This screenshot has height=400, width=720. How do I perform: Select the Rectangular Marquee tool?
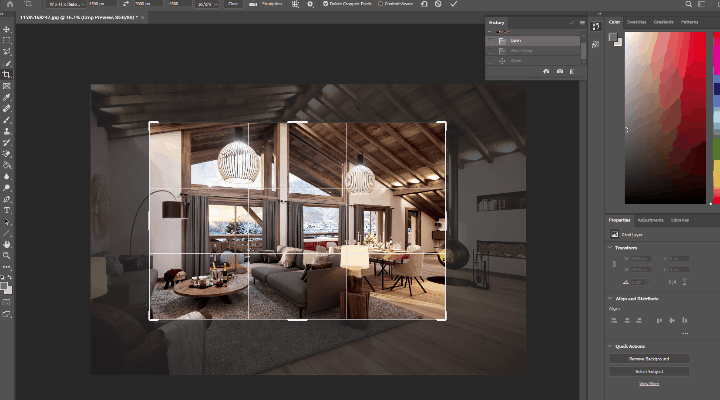click(x=7, y=40)
